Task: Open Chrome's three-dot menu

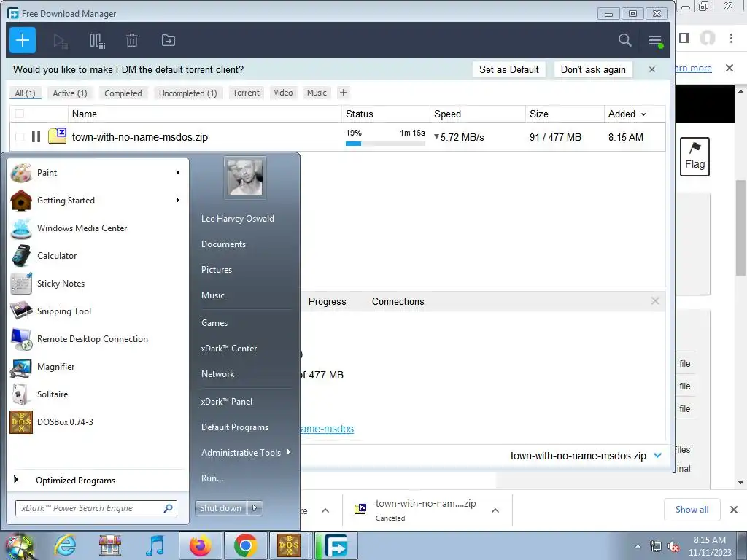Action: 731,38
